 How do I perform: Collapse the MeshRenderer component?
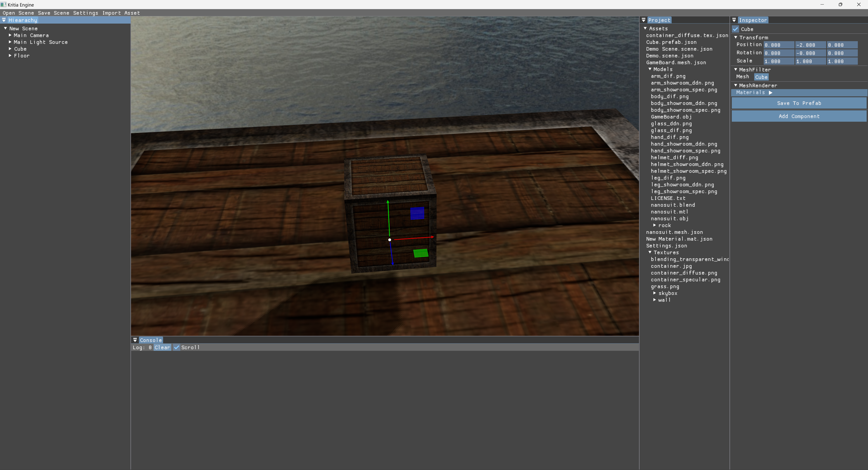(736, 85)
